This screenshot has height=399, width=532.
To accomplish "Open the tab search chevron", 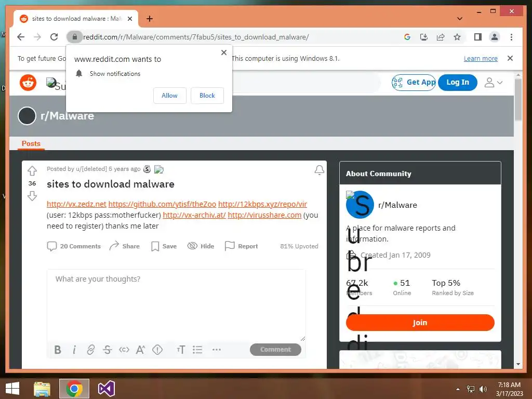I will click(x=460, y=19).
